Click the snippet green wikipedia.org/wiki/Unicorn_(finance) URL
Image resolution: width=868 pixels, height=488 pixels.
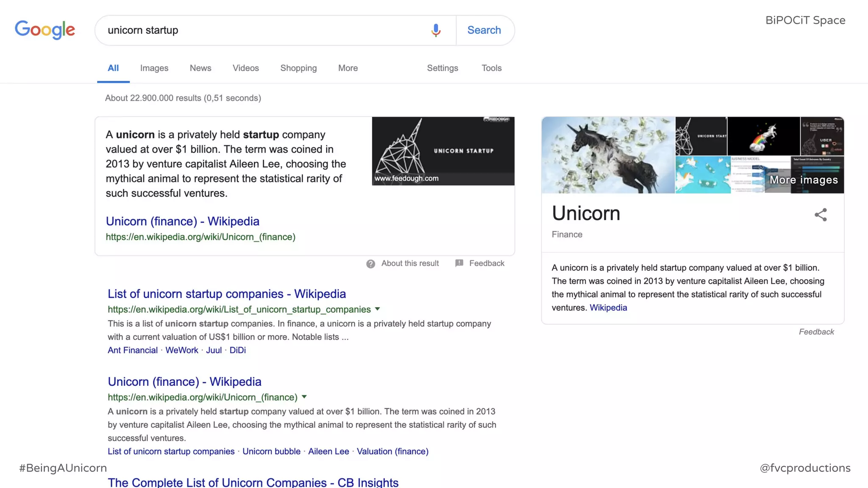coord(200,237)
